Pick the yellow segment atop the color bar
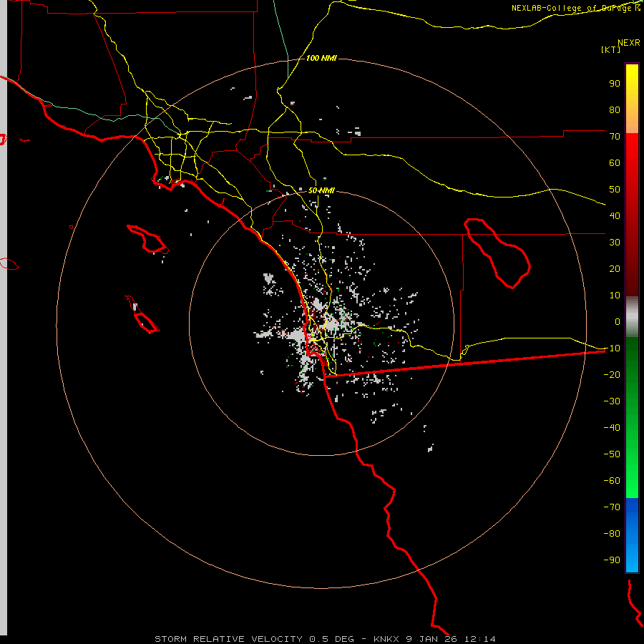The height and width of the screenshot is (644, 644). point(632,84)
